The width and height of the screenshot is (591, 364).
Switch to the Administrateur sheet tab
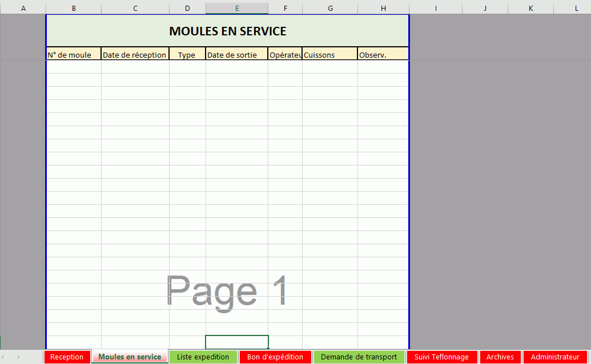(555, 357)
